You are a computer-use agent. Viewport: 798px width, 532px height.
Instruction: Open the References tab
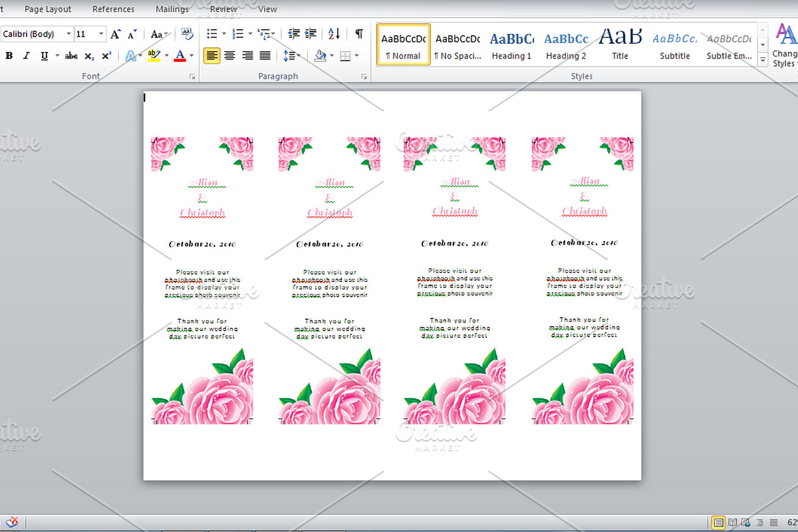(113, 9)
